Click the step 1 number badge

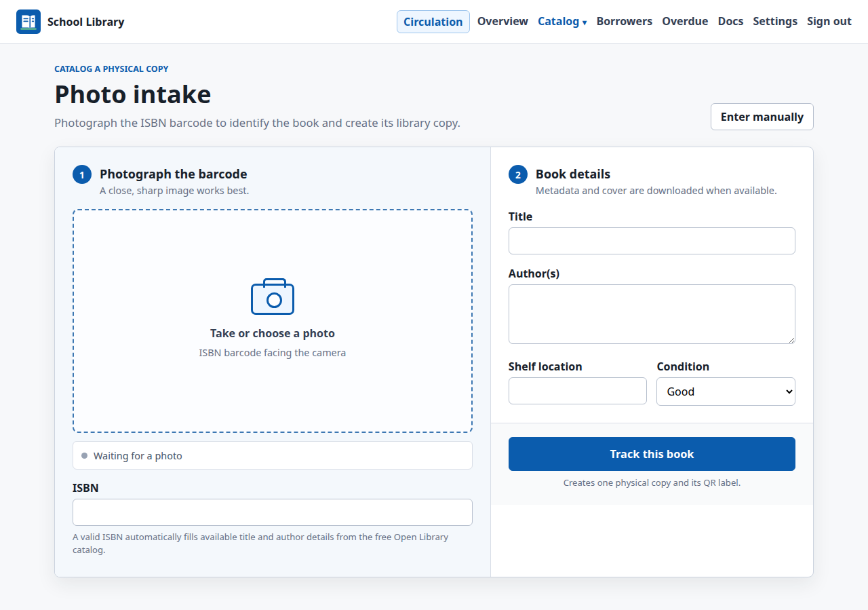[x=82, y=175]
